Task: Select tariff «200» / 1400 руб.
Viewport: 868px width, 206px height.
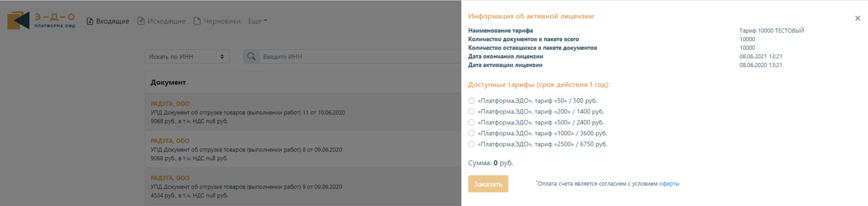Action: click(x=472, y=111)
